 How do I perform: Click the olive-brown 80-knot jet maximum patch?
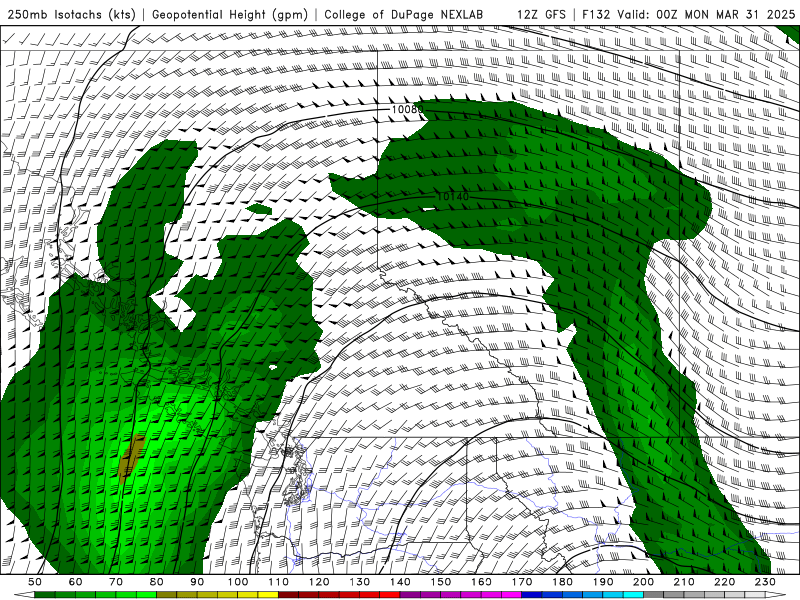pyautogui.click(x=132, y=458)
